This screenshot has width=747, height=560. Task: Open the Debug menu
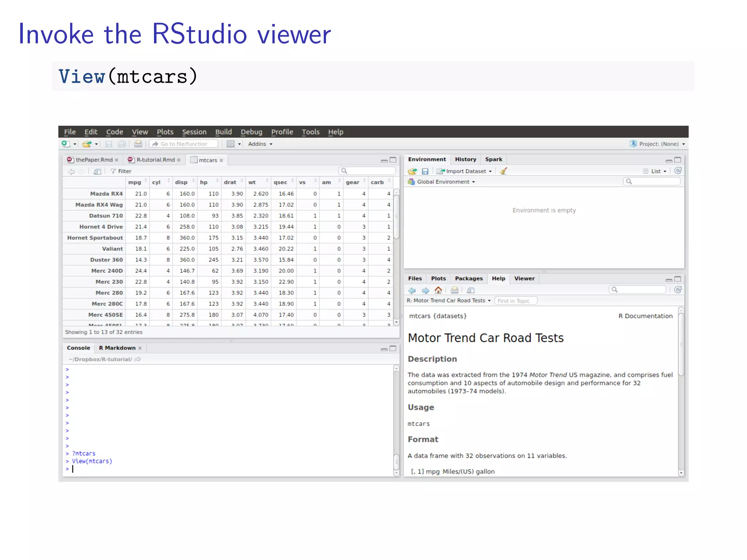(x=251, y=132)
